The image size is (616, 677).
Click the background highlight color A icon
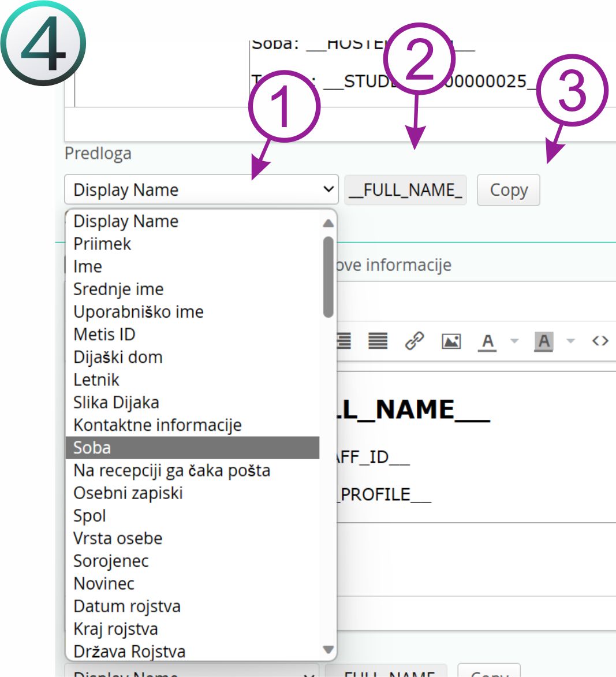544,341
